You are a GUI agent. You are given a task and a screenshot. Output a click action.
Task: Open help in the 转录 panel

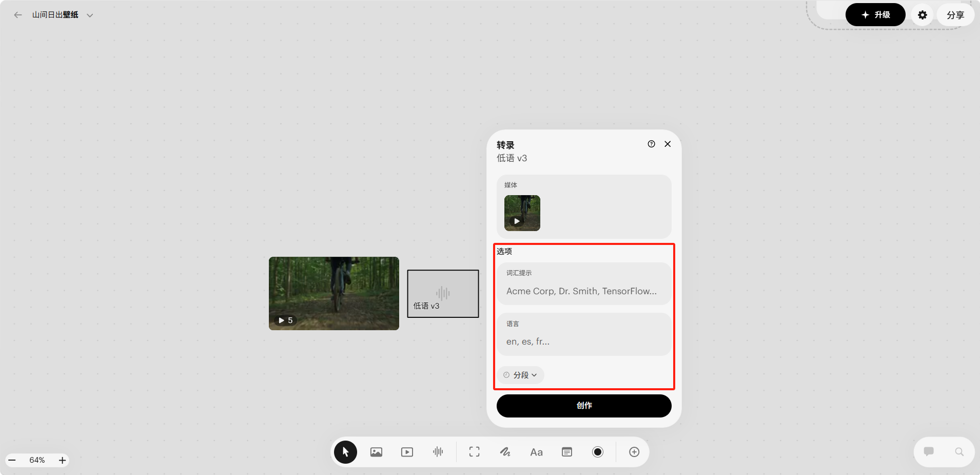[x=651, y=144]
